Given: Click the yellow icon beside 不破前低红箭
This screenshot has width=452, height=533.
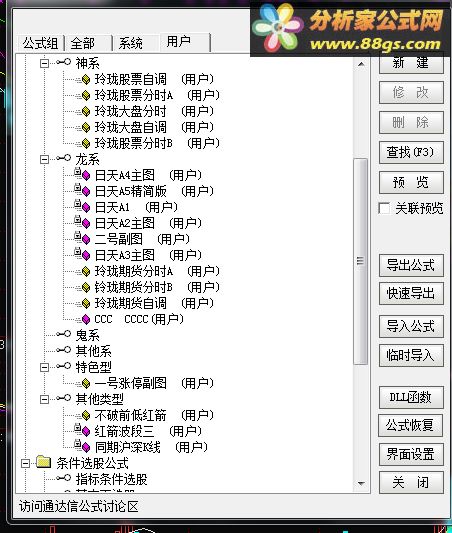Looking at the screenshot, I should [86, 415].
